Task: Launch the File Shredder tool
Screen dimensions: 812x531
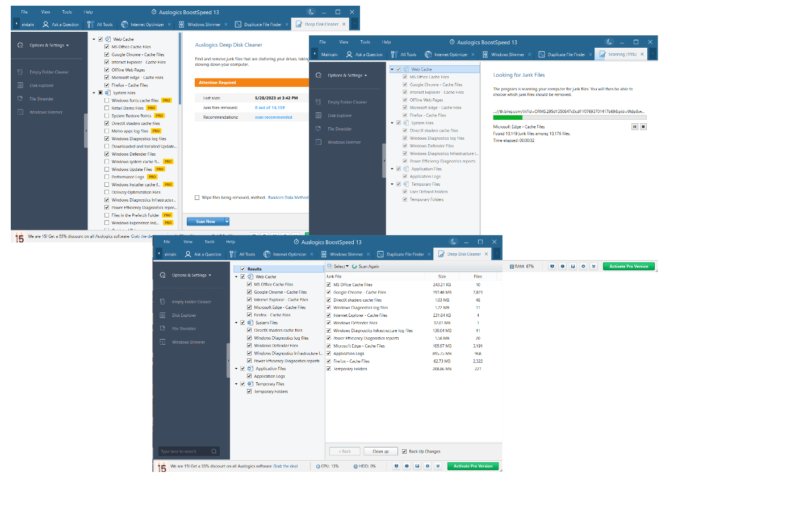Action: point(185,328)
